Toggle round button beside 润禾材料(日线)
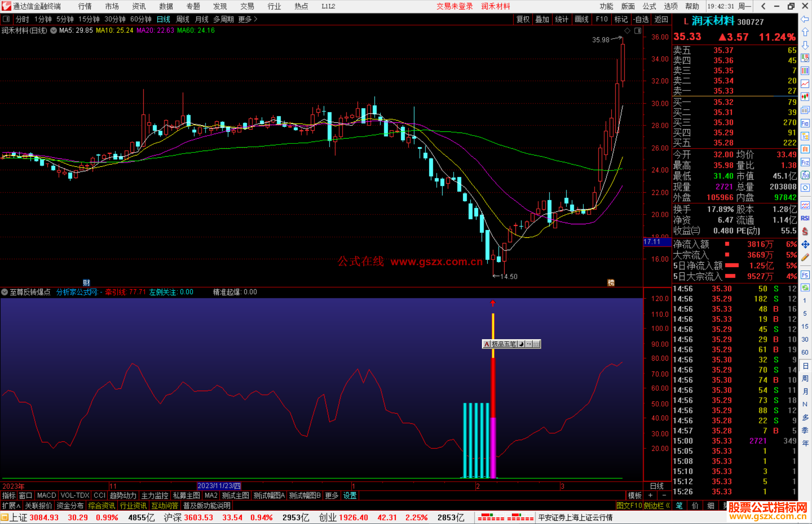Image resolution: width=812 pixels, height=524 pixels. [x=53, y=30]
